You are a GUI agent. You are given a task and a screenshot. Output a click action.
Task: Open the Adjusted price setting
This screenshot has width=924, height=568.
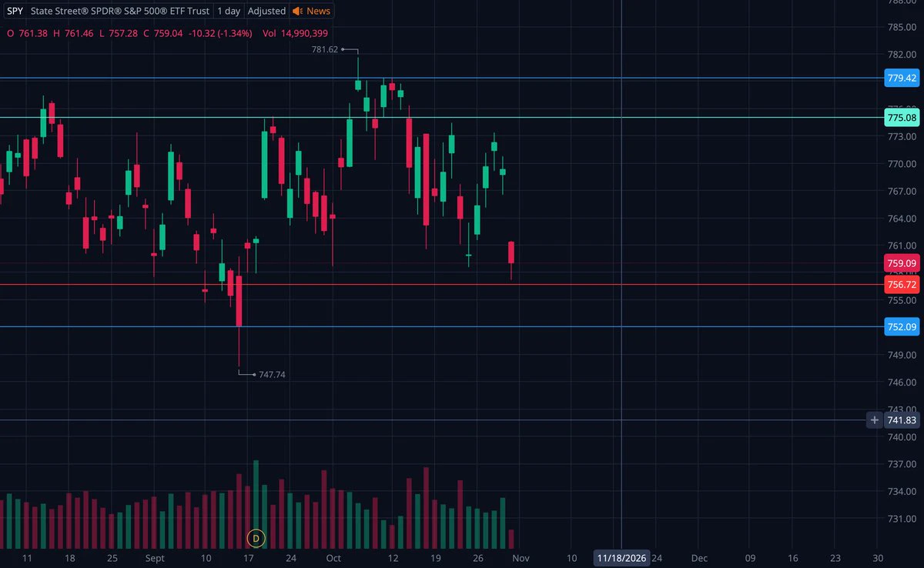pyautogui.click(x=267, y=11)
